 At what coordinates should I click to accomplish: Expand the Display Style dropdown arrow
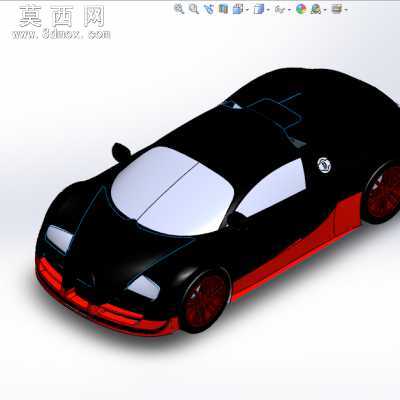[268, 10]
